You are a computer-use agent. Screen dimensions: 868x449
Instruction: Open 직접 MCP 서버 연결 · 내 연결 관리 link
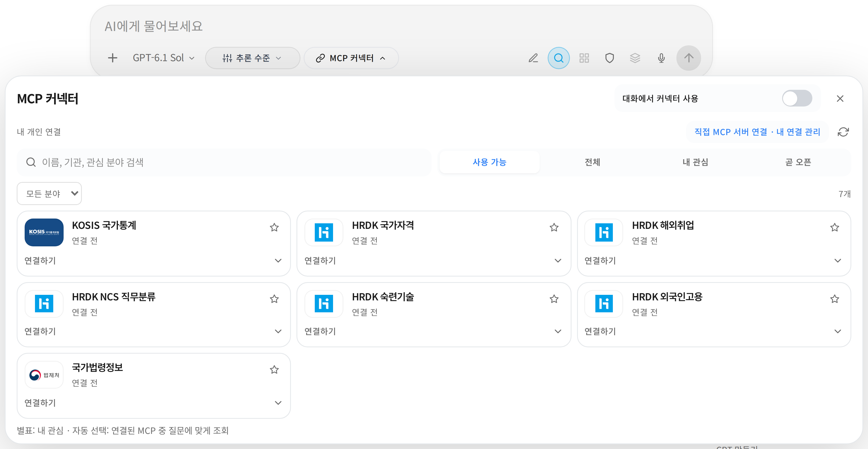(757, 132)
